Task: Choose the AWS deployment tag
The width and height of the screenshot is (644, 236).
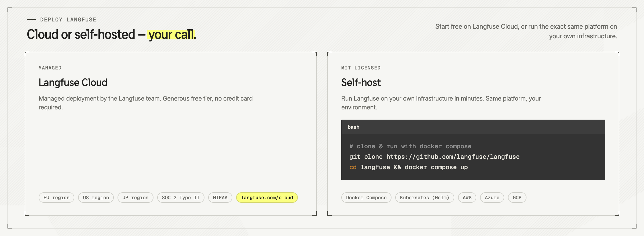Action: click(467, 198)
